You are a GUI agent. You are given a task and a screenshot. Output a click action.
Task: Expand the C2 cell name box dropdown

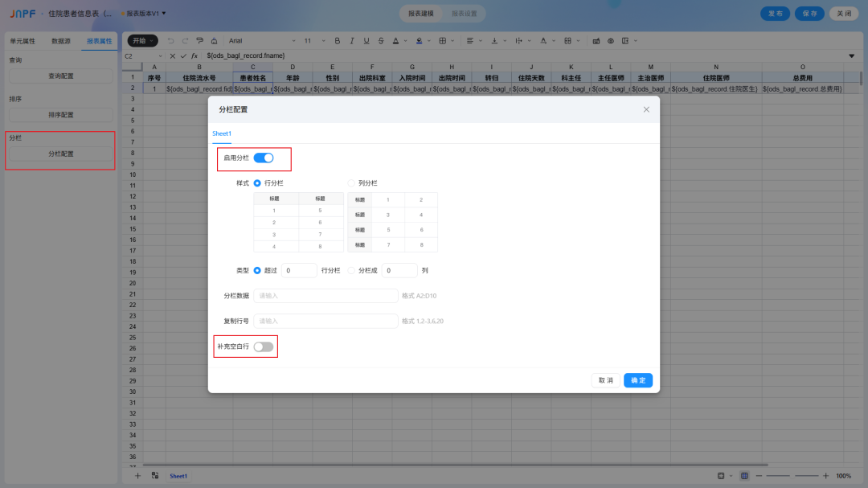161,56
